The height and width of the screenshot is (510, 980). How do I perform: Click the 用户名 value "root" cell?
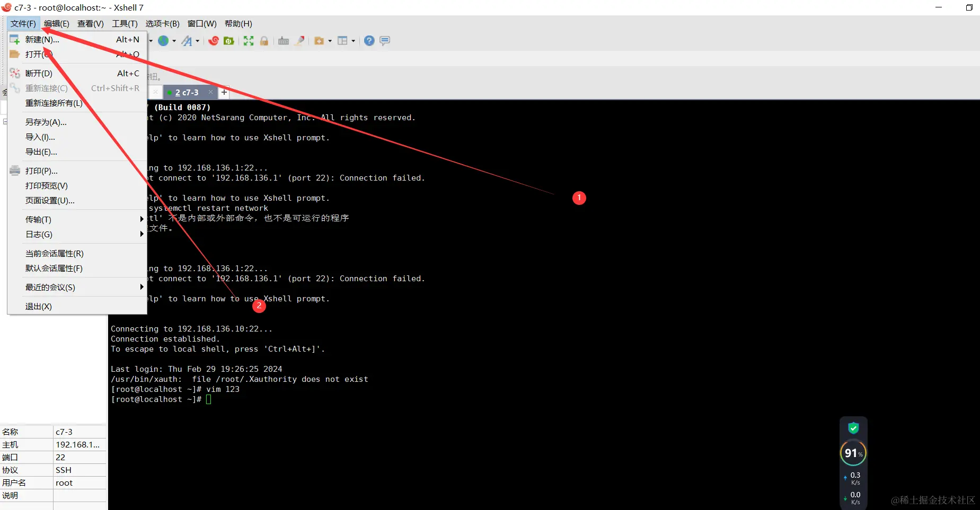coord(80,483)
